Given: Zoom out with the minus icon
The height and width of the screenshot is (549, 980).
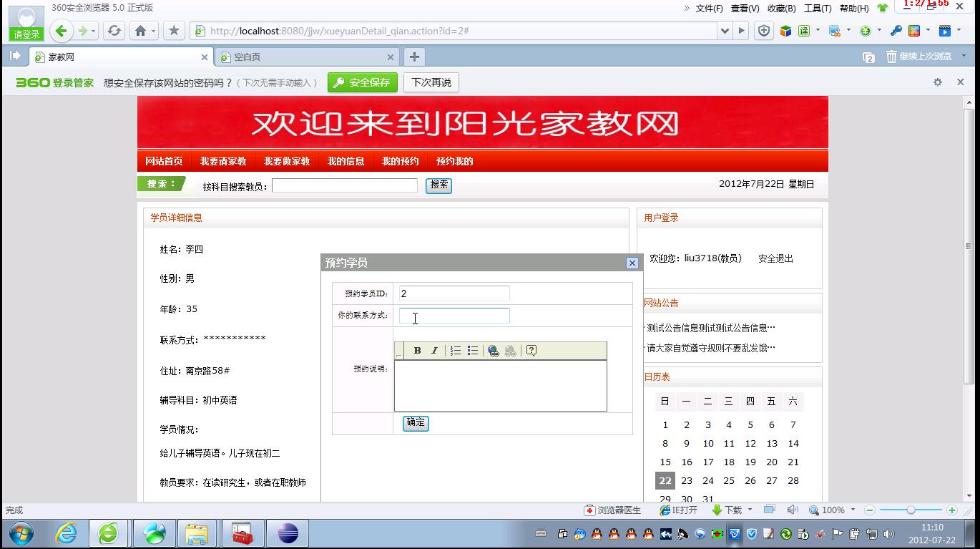Looking at the screenshot, I should coord(870,510).
